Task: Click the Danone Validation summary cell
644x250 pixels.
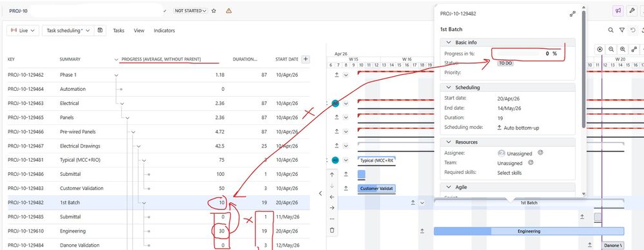Action: [x=80, y=245]
